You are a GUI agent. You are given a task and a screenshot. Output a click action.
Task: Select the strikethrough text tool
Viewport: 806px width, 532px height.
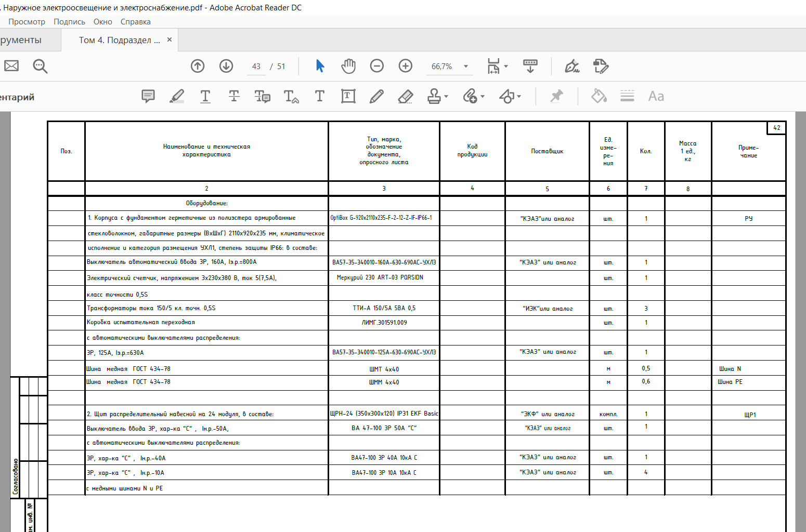(234, 96)
